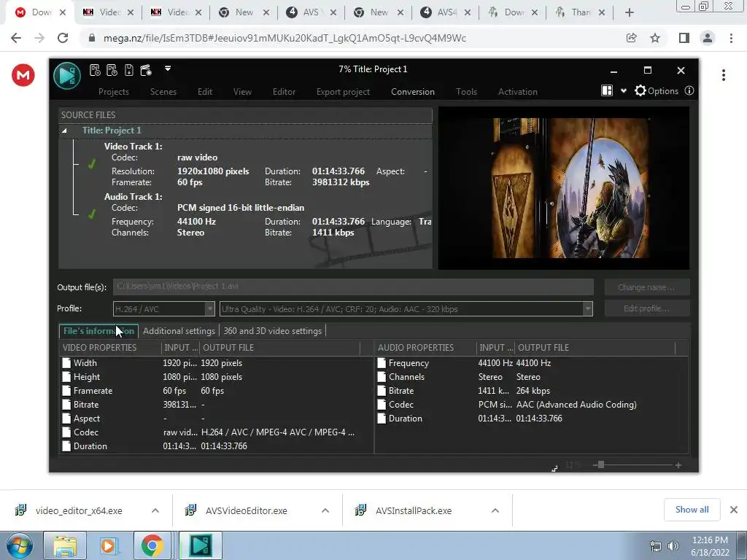This screenshot has width=747, height=560.
Task: Click the AAC (Advanced Audio Coding) value
Action: (576, 404)
